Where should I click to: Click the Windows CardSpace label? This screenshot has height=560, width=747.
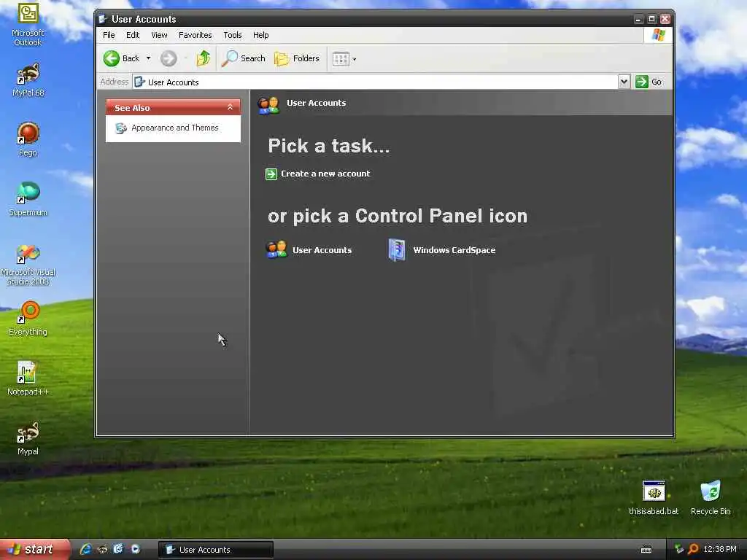[x=454, y=250]
